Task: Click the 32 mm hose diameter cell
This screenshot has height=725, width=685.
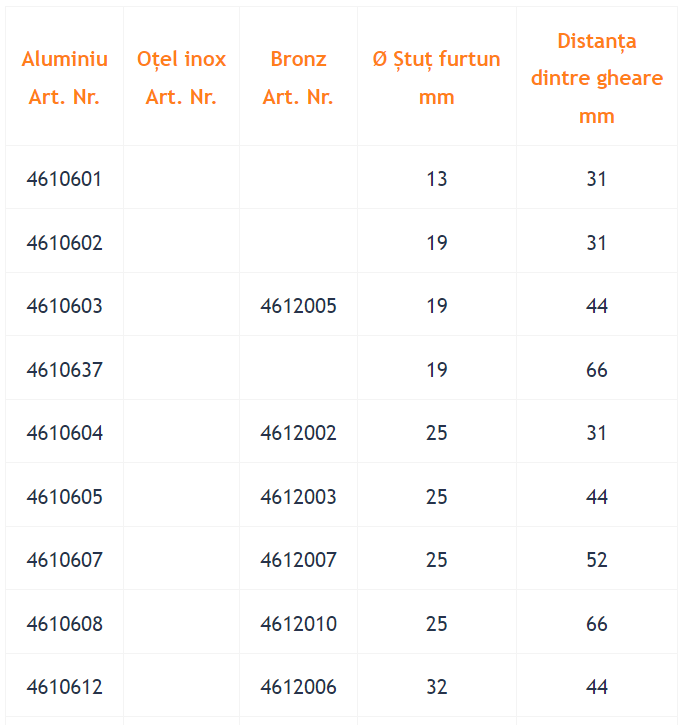Action: pyautogui.click(x=437, y=687)
